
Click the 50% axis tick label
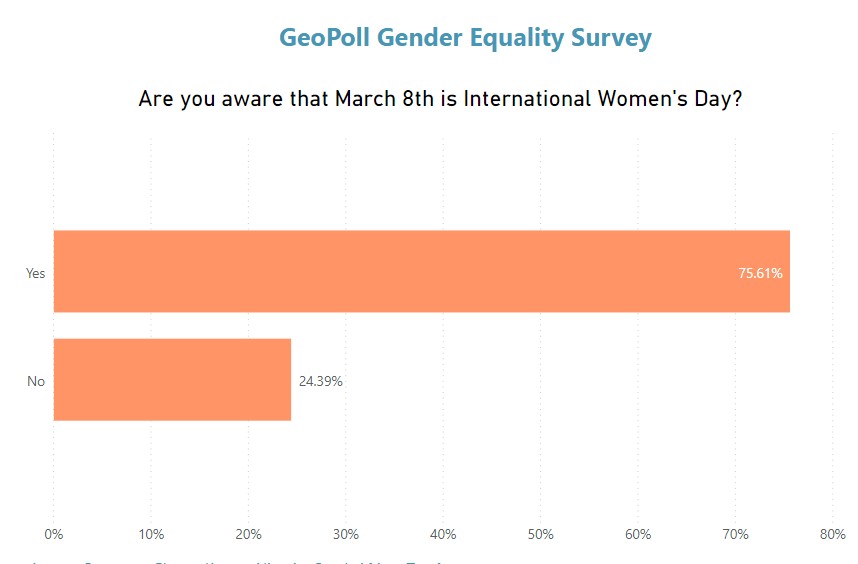(541, 535)
